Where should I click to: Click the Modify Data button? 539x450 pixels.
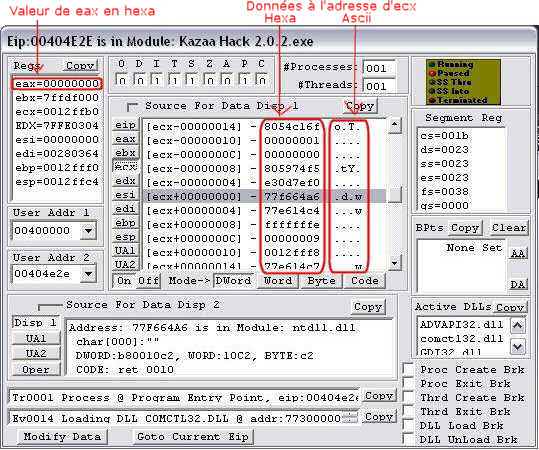[62, 437]
